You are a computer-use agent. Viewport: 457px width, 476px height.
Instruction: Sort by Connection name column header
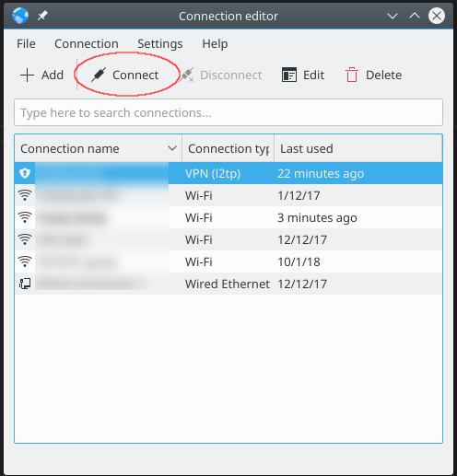(x=99, y=148)
